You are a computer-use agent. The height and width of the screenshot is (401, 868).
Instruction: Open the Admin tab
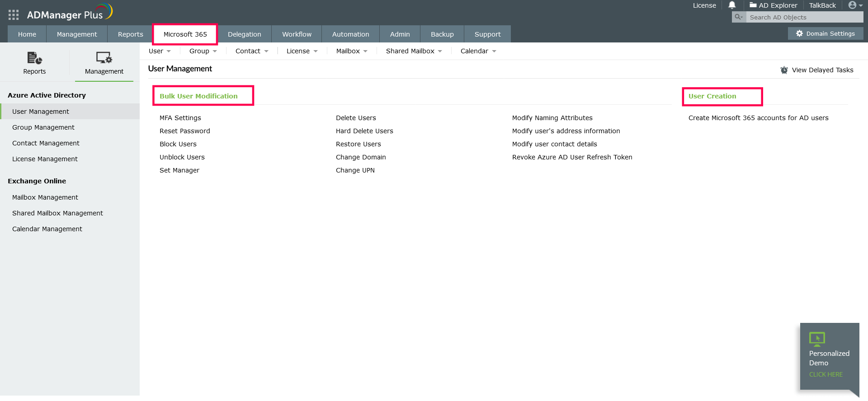pos(400,34)
